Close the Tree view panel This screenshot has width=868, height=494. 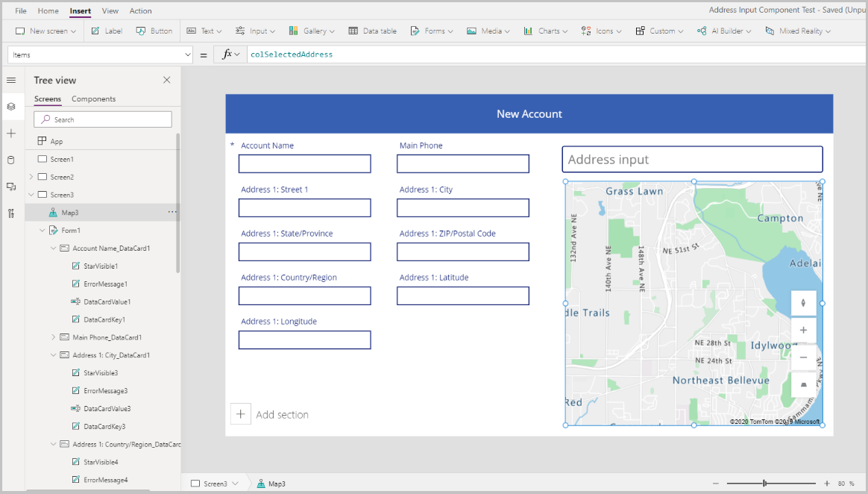click(166, 80)
